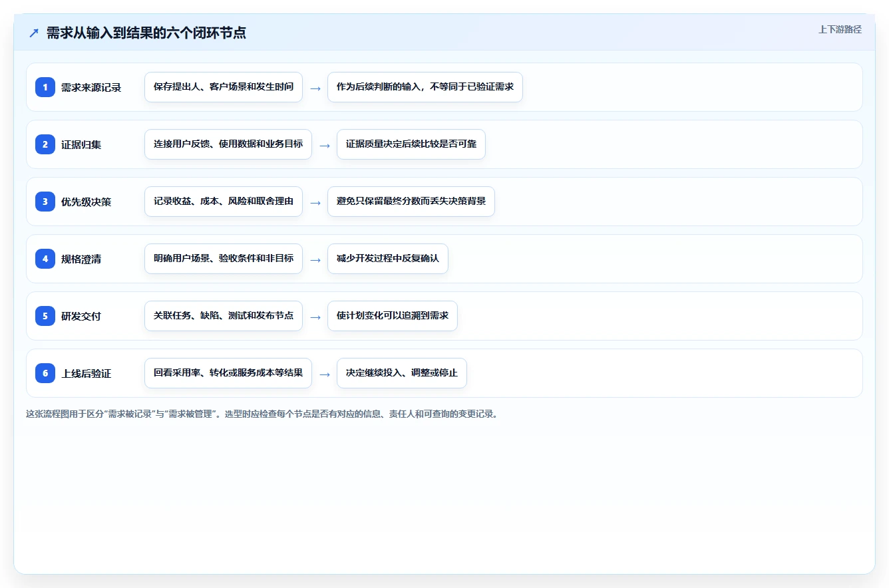Select the step 6 number badge

pos(45,373)
